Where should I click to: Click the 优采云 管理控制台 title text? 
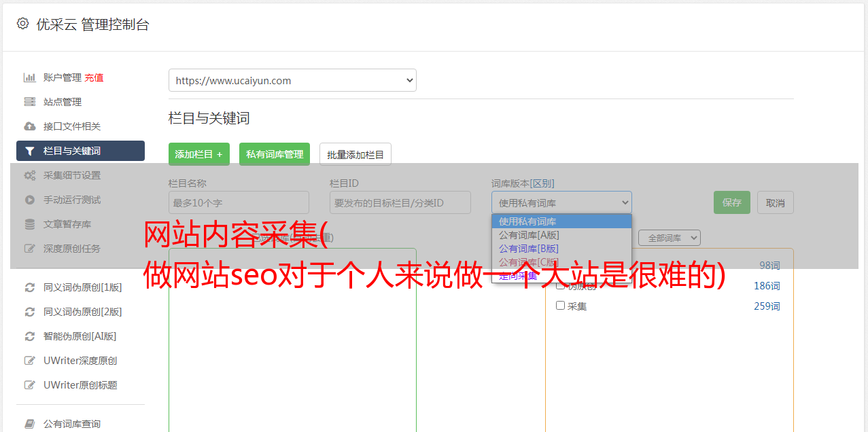click(x=92, y=24)
